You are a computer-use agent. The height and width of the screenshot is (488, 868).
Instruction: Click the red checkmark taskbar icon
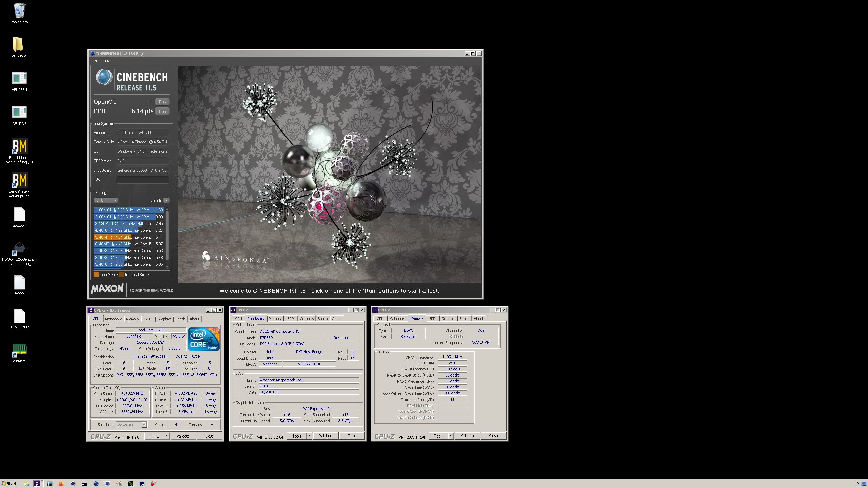(153, 484)
